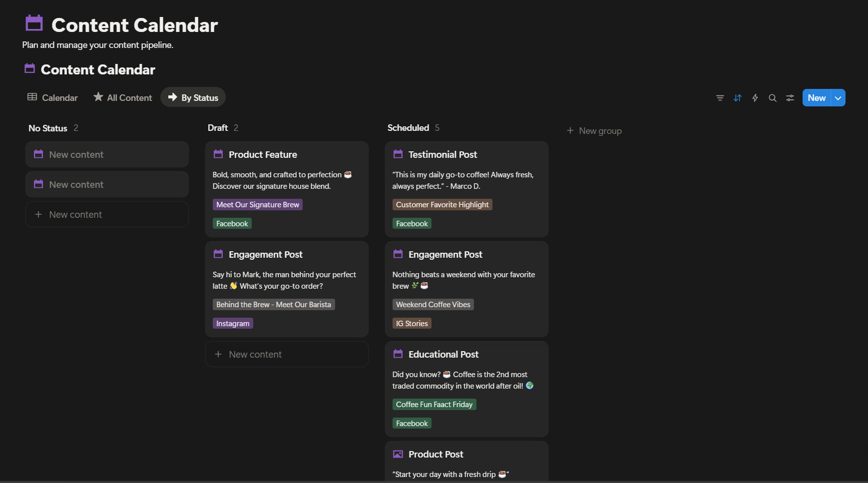Click the first New content card under No Status
868x483 pixels.
[107, 154]
